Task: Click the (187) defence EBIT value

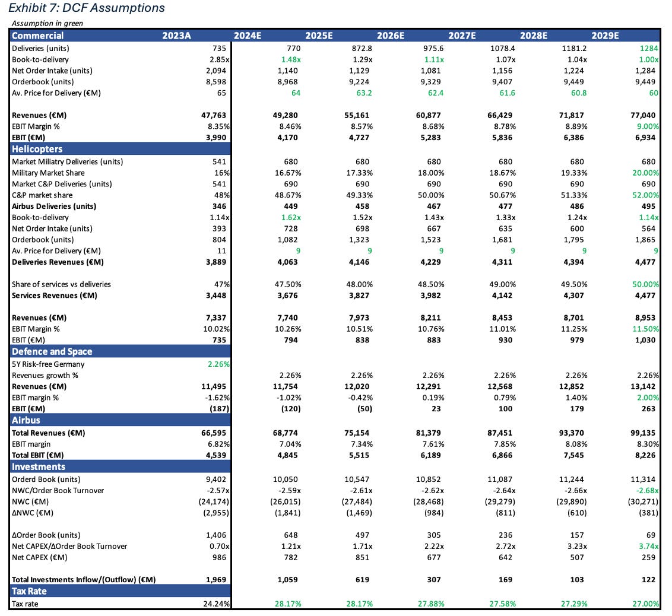Action: coord(220,409)
